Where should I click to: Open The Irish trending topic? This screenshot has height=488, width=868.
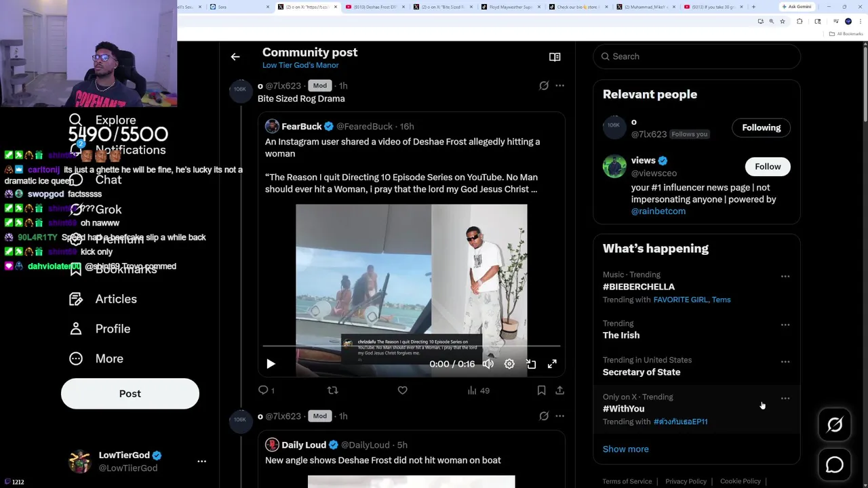coord(621,335)
